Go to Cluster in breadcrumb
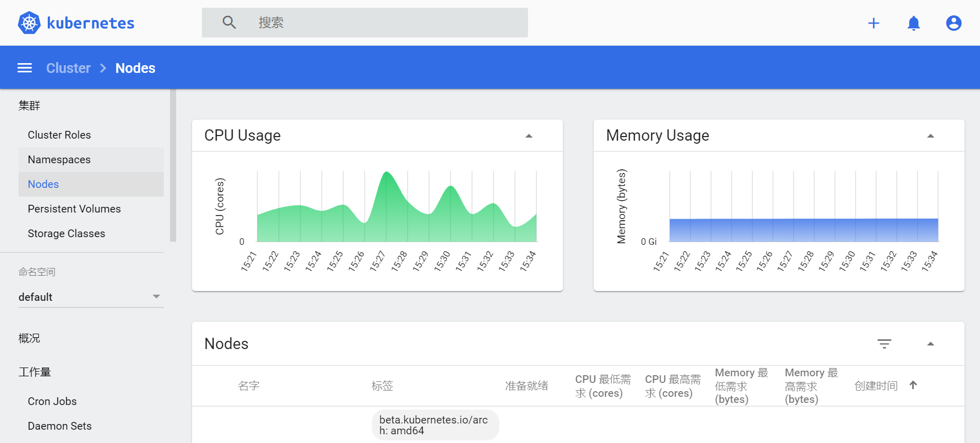The width and height of the screenshot is (980, 443). (x=68, y=68)
